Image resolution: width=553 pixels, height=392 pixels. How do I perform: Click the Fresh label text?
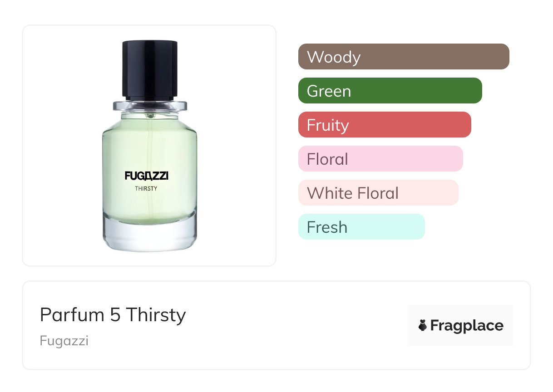pos(327,227)
